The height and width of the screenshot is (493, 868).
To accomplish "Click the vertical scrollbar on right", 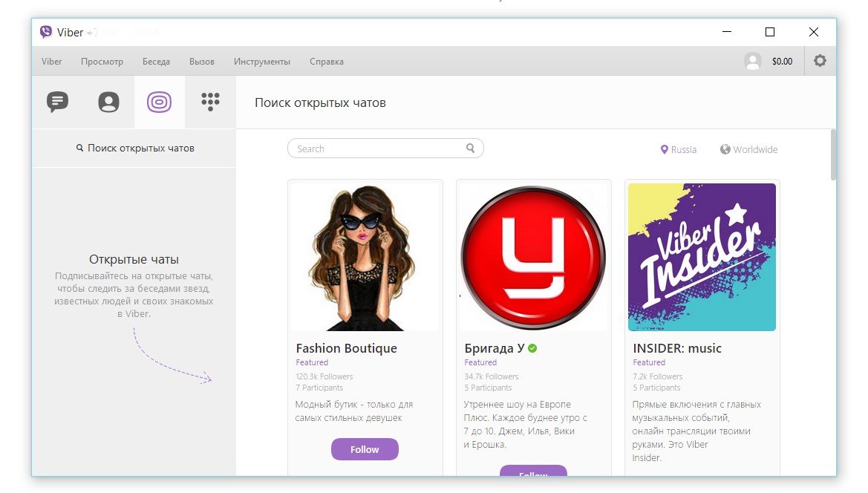I will pyautogui.click(x=833, y=155).
